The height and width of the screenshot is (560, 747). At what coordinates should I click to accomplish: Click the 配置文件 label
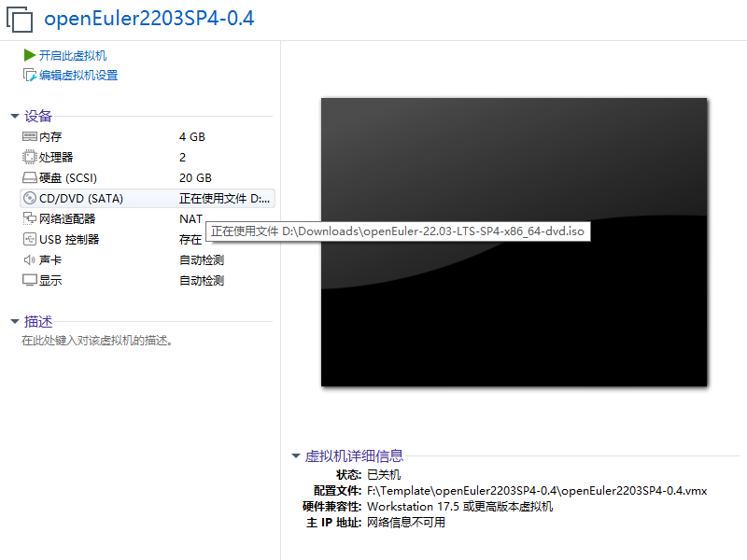coord(338,491)
